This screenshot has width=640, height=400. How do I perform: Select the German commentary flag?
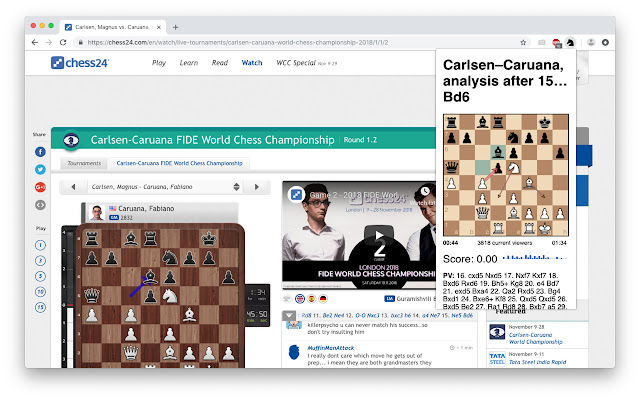(x=323, y=299)
